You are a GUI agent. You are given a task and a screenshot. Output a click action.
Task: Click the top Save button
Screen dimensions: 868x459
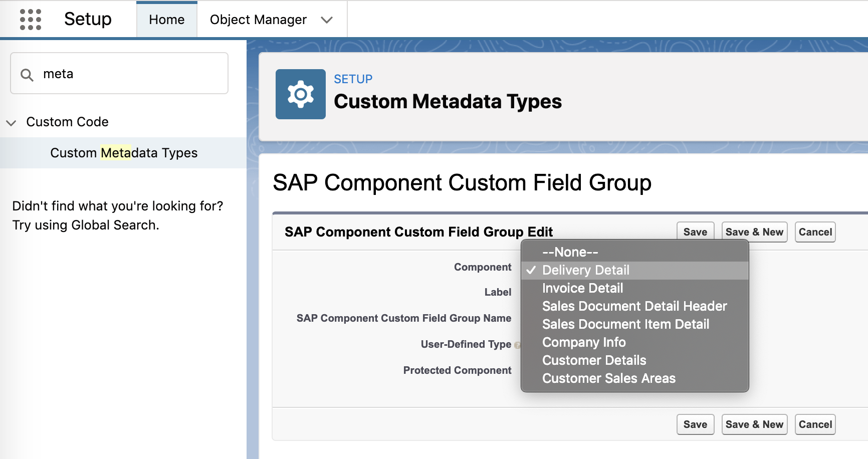pos(695,232)
